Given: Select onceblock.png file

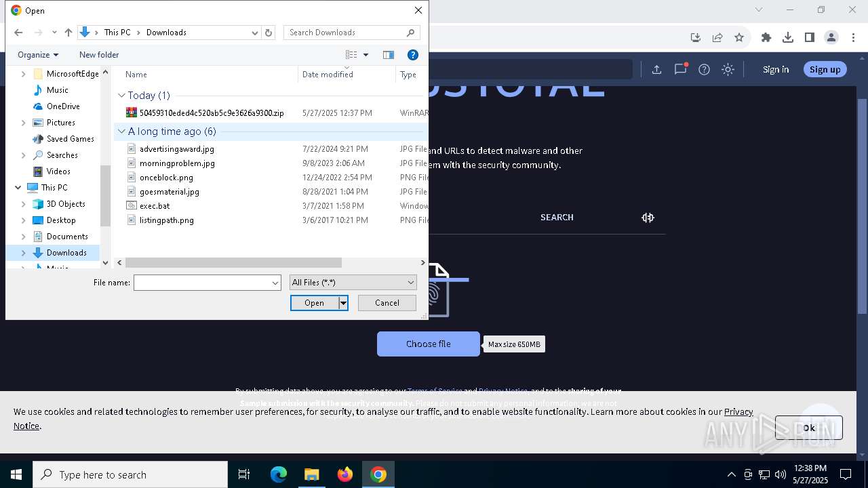Looking at the screenshot, I should coord(166,178).
